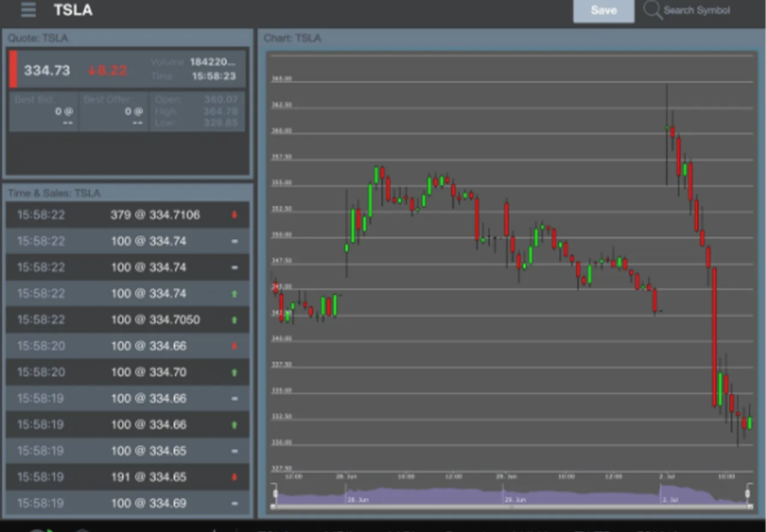Click red down arrow on 191 @ 334.65 row

[234, 477]
